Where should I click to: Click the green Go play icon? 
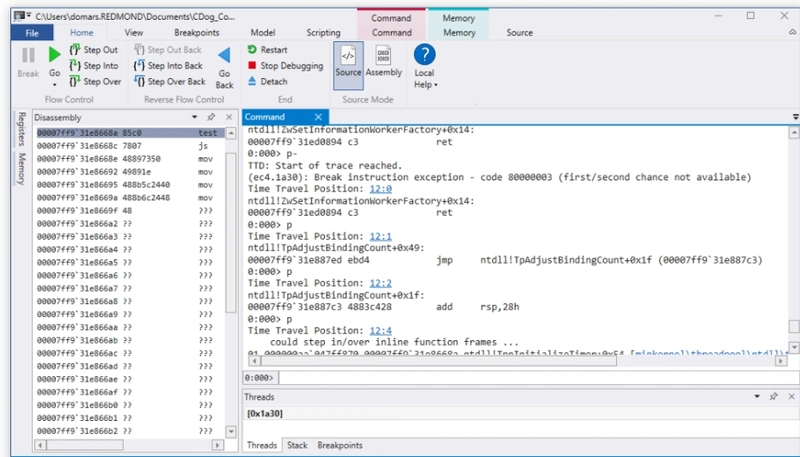click(55, 55)
